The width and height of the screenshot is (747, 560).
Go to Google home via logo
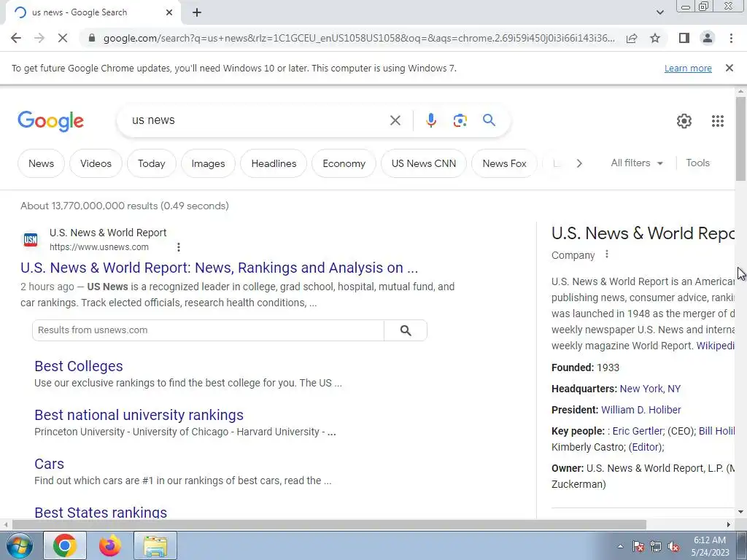click(x=50, y=121)
